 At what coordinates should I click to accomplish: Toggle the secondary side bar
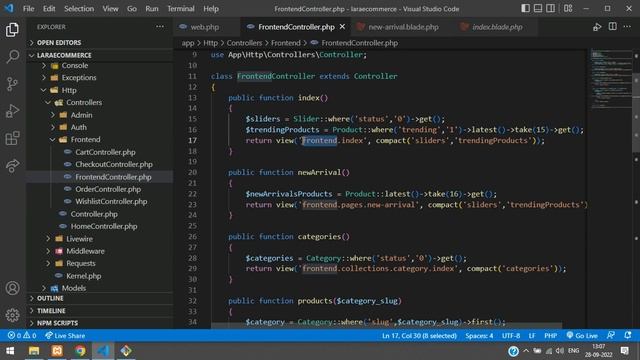pos(550,8)
